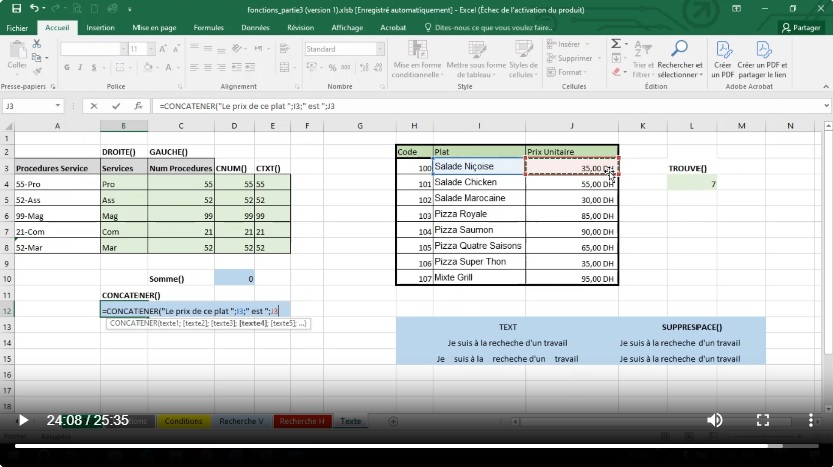Seek on the video progress bar
The image size is (833, 467).
click(416, 446)
